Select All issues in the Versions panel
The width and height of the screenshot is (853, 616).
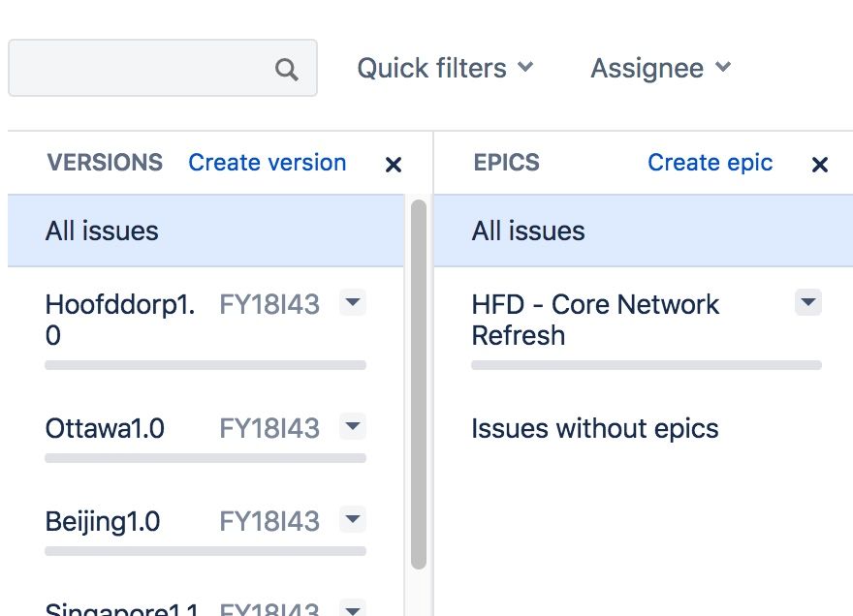(102, 231)
